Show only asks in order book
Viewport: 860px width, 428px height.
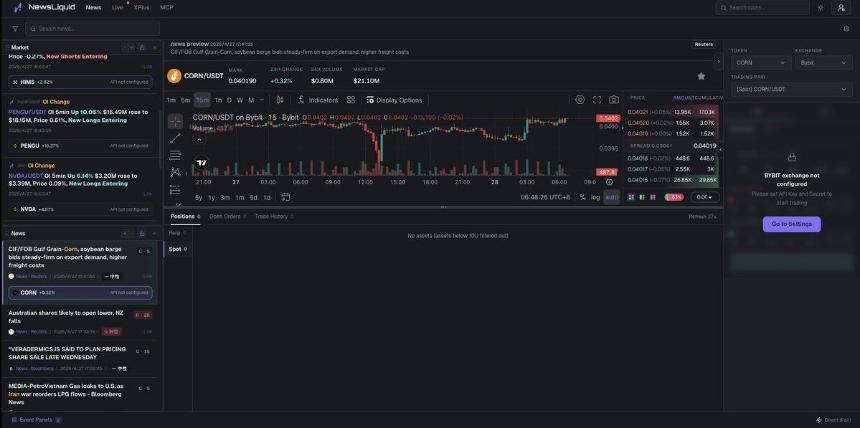tap(653, 197)
